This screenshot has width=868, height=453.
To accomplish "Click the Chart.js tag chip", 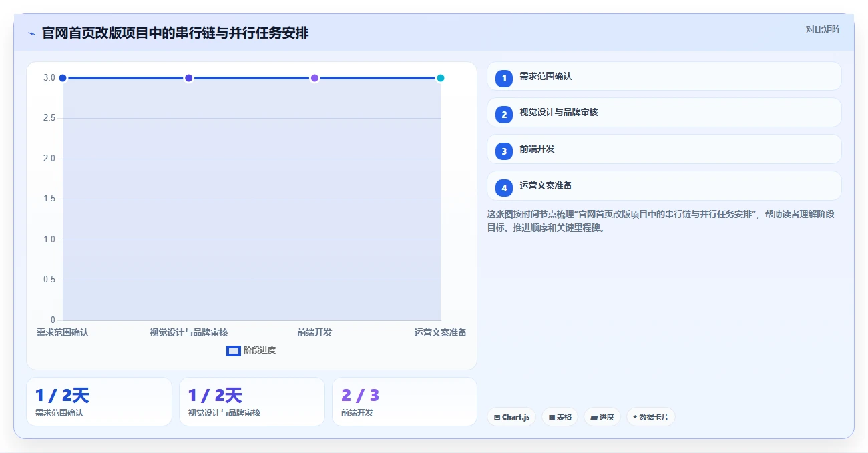I will [511, 417].
